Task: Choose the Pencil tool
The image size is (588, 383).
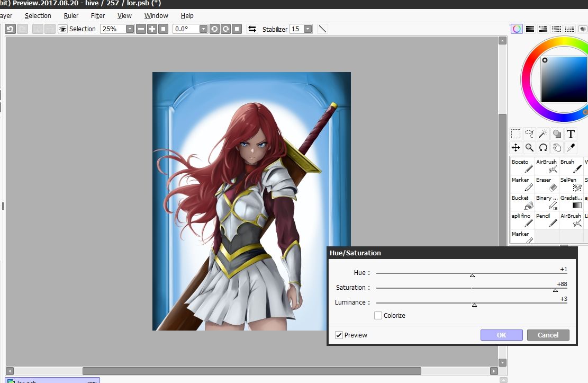Action: [x=547, y=220]
